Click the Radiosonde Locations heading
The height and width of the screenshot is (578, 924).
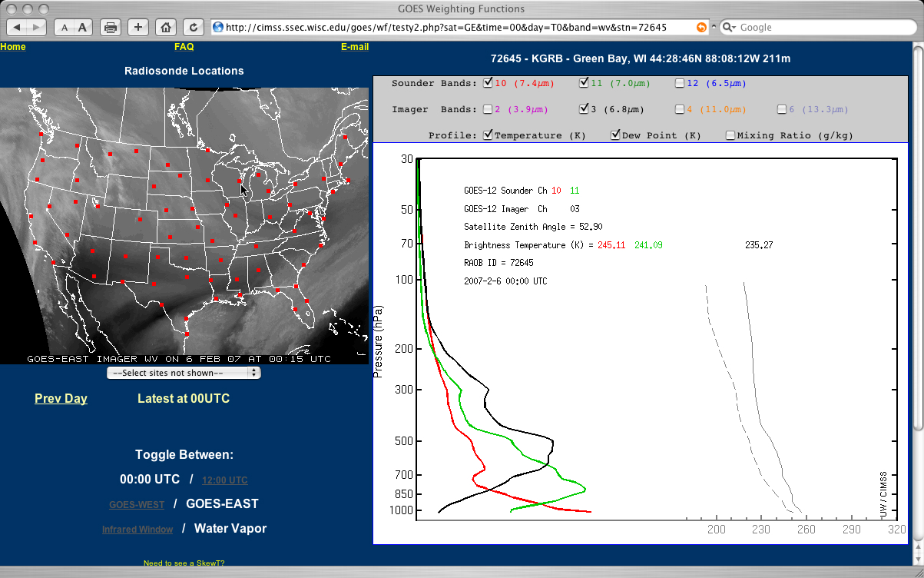pyautogui.click(x=184, y=71)
